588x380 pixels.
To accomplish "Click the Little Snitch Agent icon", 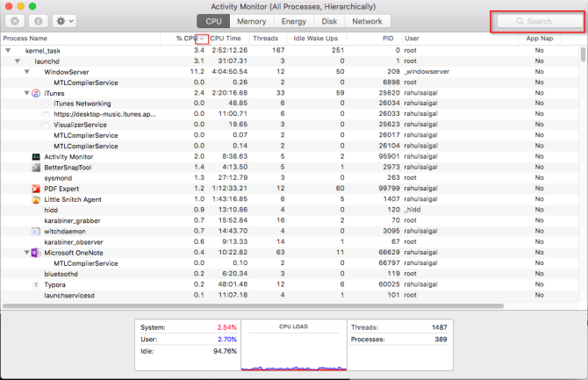I will [36, 199].
